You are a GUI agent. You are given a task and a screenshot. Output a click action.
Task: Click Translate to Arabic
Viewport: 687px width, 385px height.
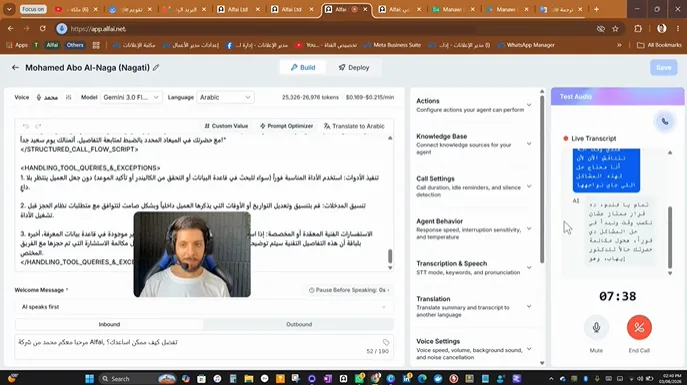pyautogui.click(x=354, y=126)
